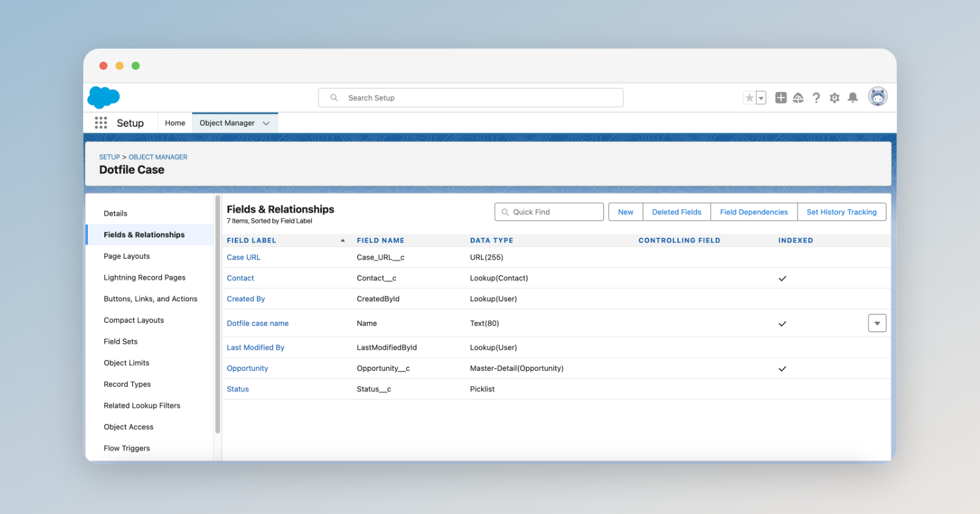Click the Picklist data type cell
This screenshot has height=514, width=980.
482,389
